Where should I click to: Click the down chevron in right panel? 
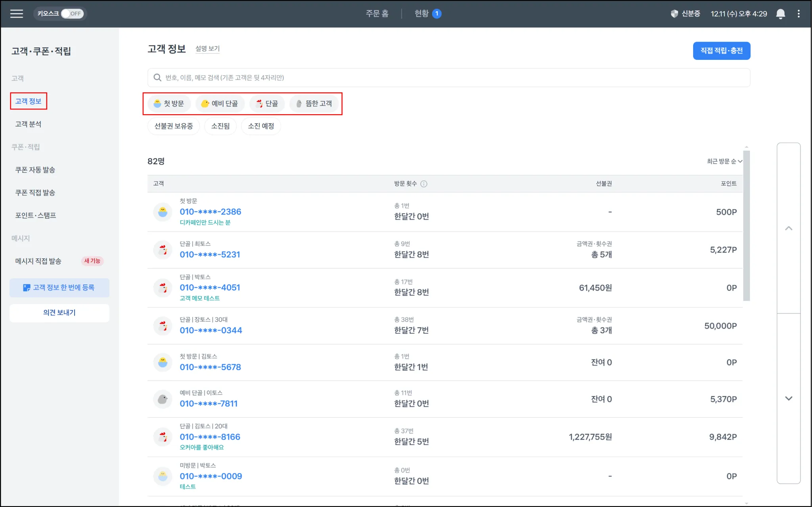click(x=789, y=398)
